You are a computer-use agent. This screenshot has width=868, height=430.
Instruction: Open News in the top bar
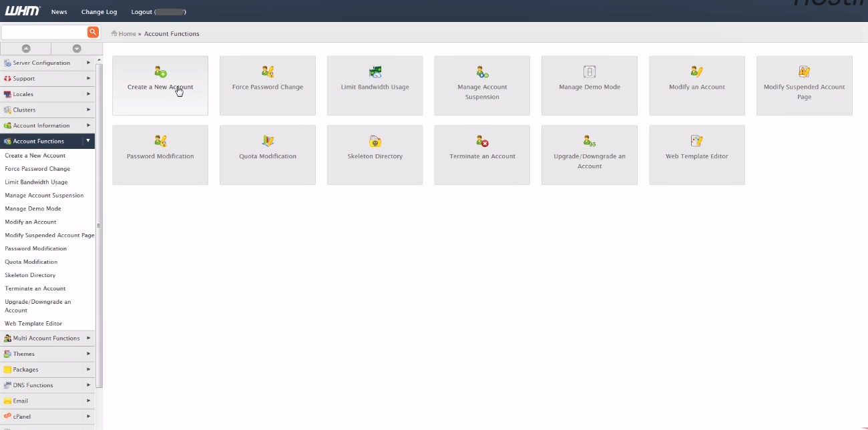pyautogui.click(x=59, y=12)
